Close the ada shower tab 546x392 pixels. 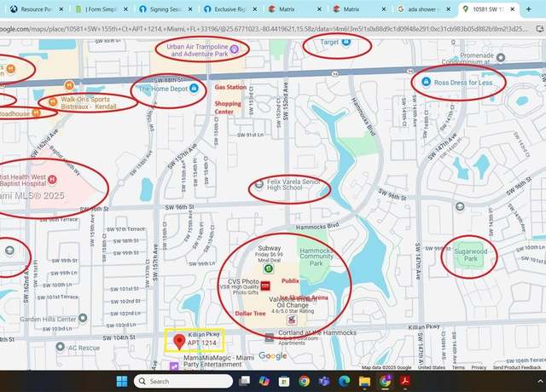point(448,9)
